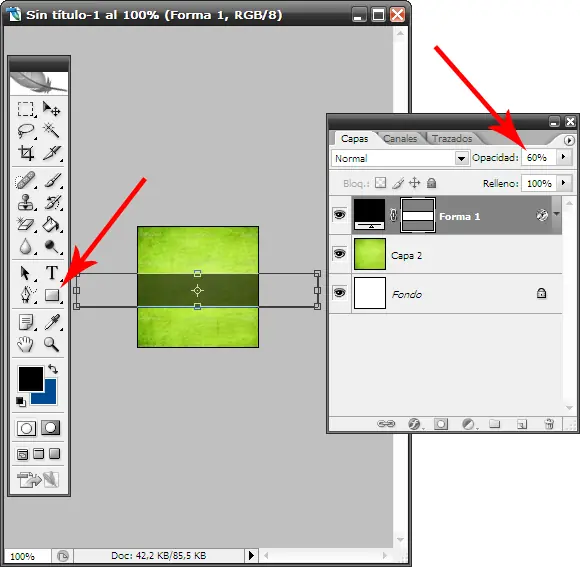Viewport: 580px width, 567px height.
Task: Open the black foreground color picker
Action: [x=31, y=378]
